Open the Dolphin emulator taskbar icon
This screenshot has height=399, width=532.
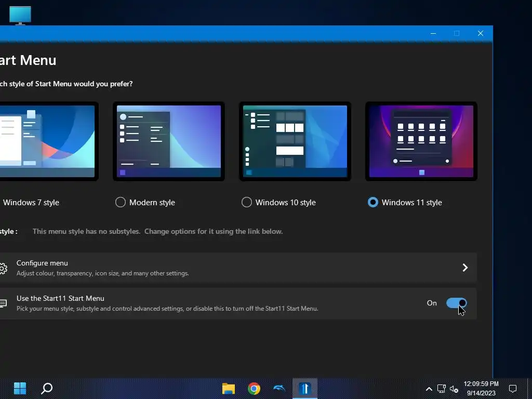pos(279,389)
